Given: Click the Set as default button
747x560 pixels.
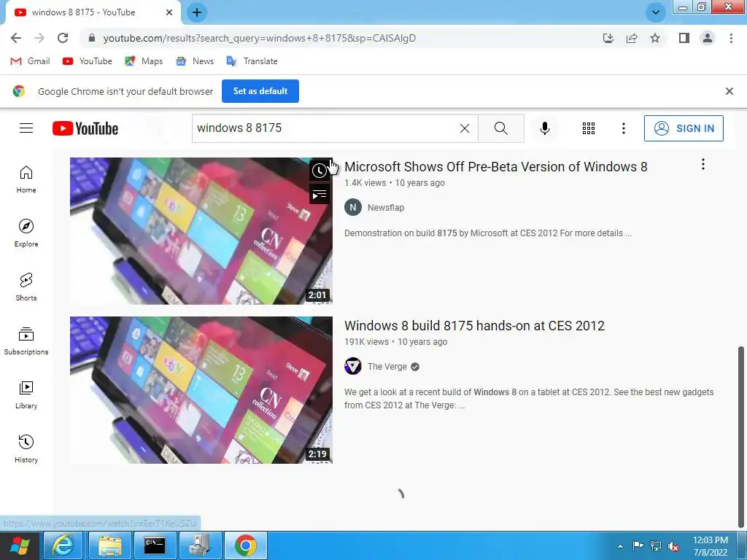Looking at the screenshot, I should pos(260,91).
